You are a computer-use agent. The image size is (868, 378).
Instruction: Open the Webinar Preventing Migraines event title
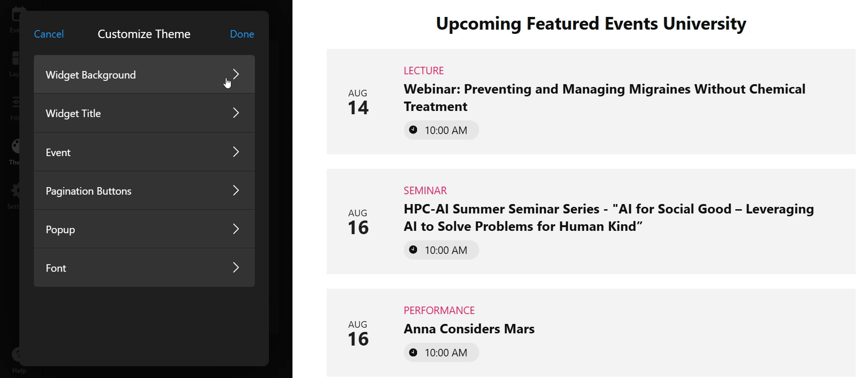tap(605, 98)
